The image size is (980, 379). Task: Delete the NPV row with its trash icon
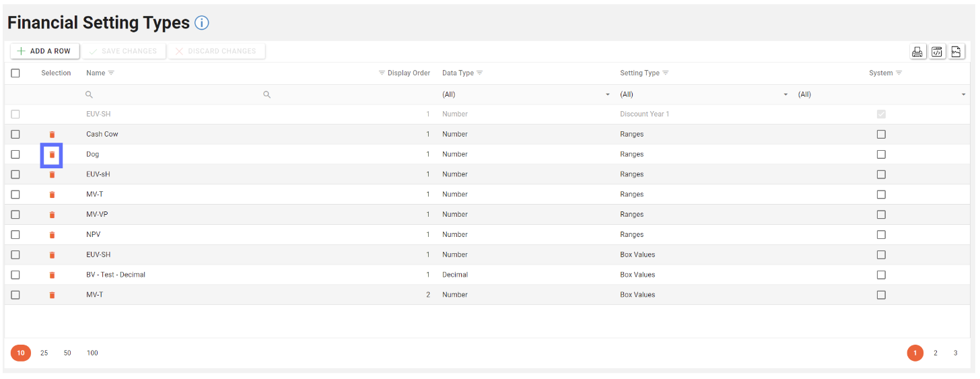point(52,235)
